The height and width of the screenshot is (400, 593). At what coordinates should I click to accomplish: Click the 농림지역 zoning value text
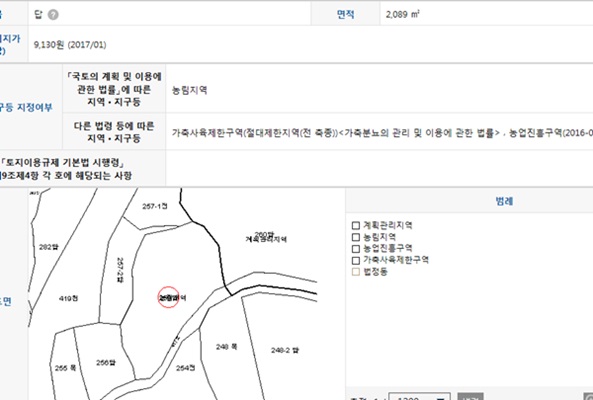tap(189, 90)
